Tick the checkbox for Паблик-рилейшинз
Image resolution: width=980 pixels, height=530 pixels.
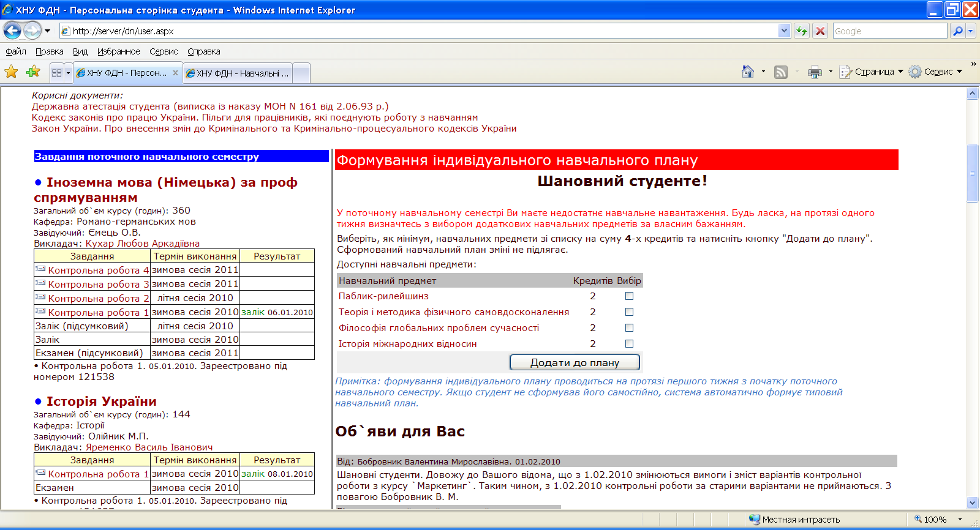click(629, 296)
